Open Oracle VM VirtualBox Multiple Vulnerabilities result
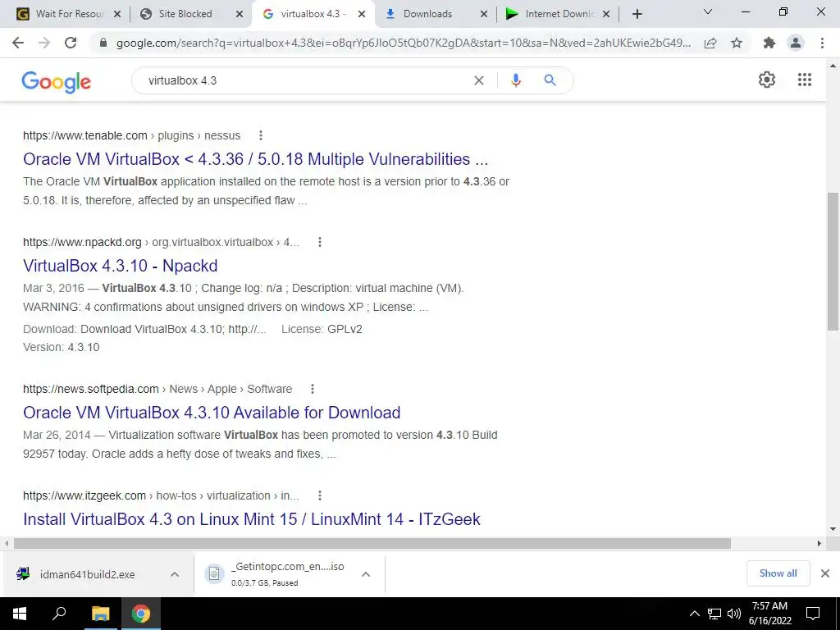 (256, 159)
